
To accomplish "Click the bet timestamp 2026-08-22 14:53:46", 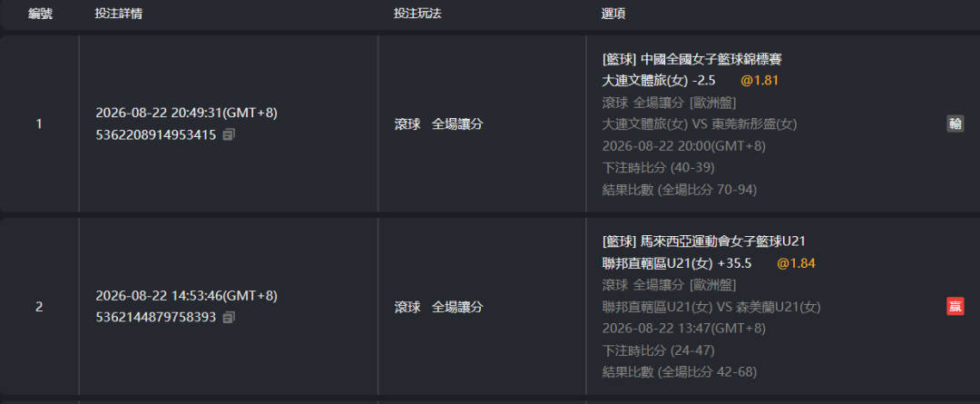I will click(x=159, y=295).
